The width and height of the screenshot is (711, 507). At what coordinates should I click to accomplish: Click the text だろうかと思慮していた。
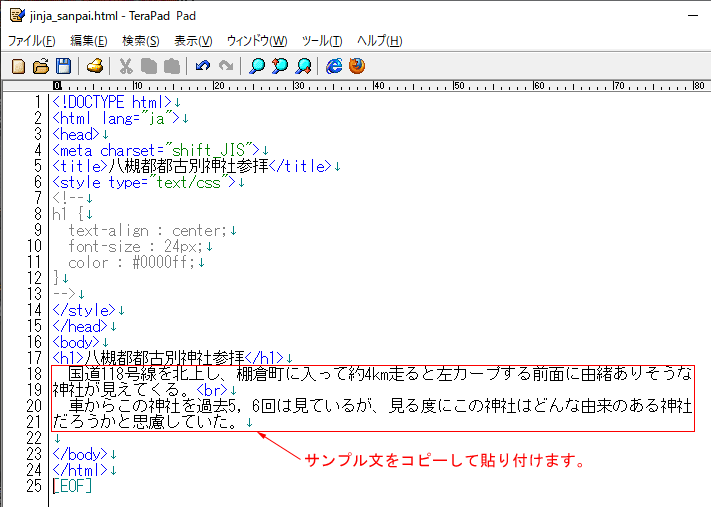(x=145, y=422)
